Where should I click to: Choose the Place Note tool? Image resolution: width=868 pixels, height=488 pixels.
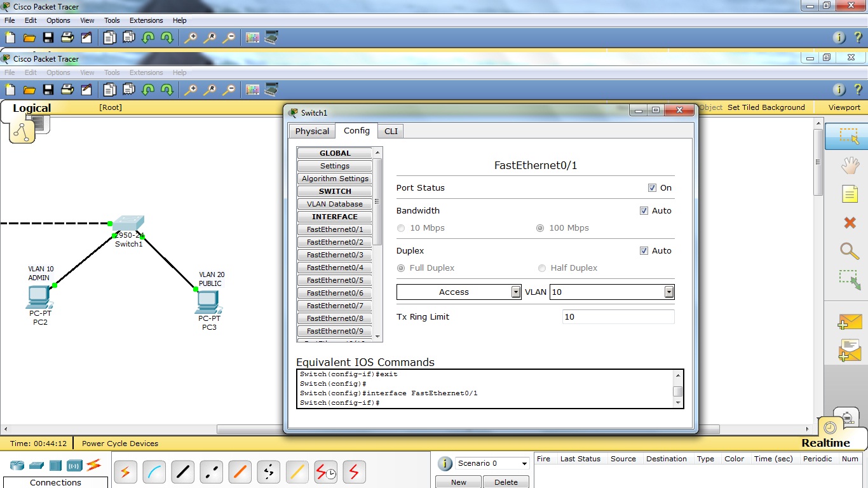coord(850,194)
